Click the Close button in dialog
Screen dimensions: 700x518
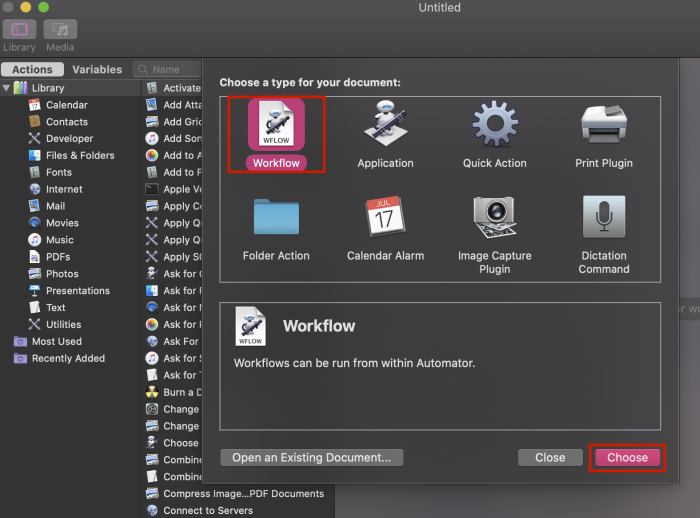550,457
